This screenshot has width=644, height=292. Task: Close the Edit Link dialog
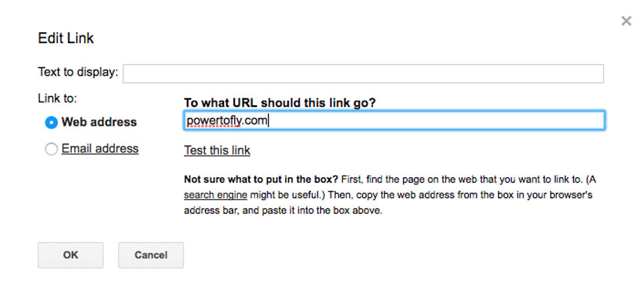[626, 22]
